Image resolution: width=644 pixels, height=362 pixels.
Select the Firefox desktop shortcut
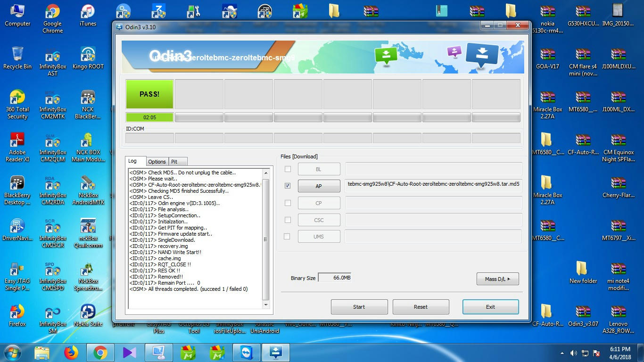[17, 315]
